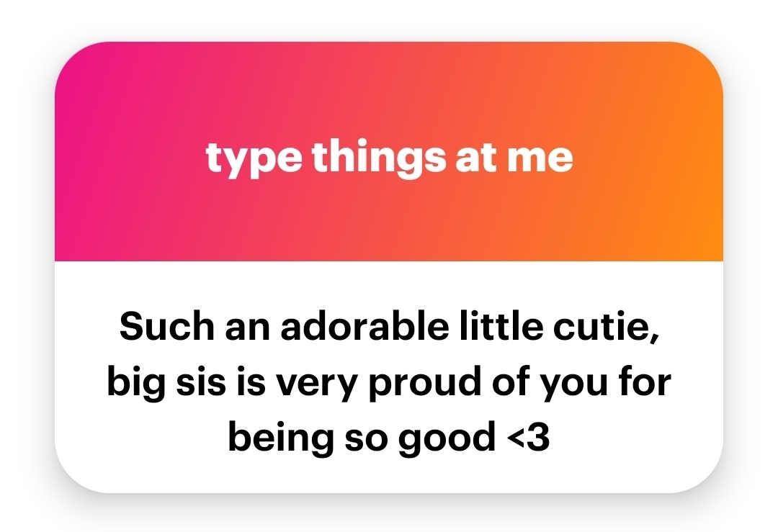Click the words "big sis" in the message
778x532 pixels.
164,382
